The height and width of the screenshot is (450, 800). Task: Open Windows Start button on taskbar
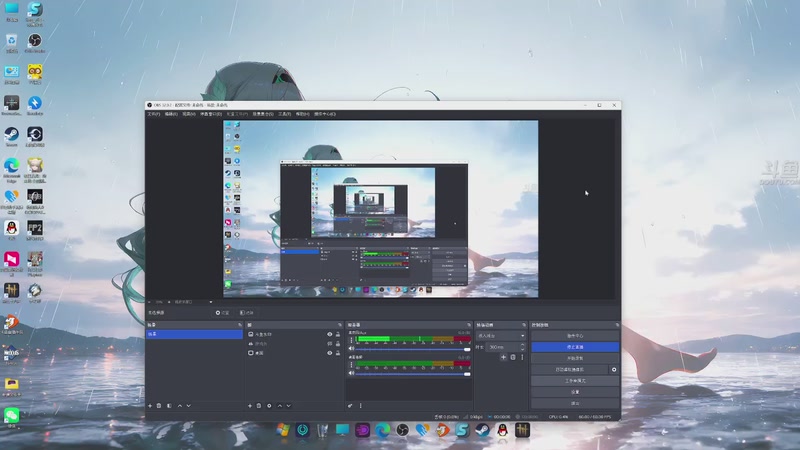[x=283, y=430]
